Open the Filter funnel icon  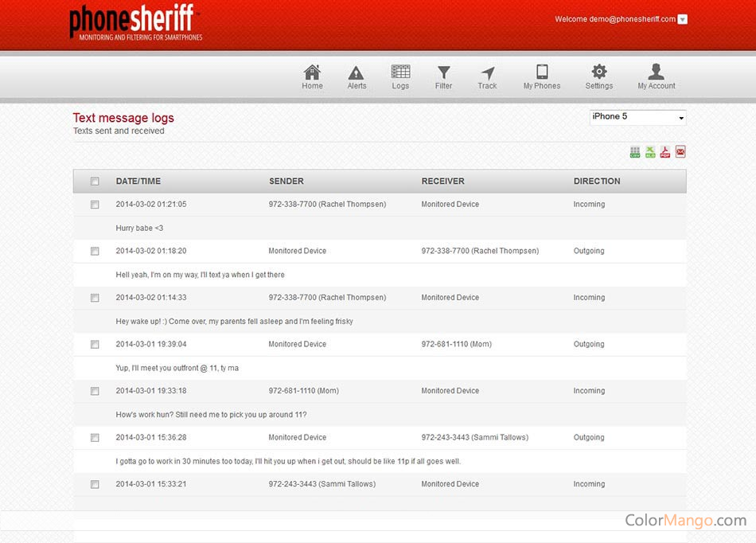click(443, 72)
